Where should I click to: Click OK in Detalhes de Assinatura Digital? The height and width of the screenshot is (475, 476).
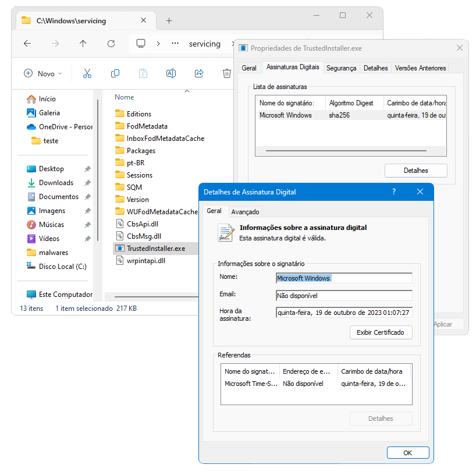pos(408,453)
